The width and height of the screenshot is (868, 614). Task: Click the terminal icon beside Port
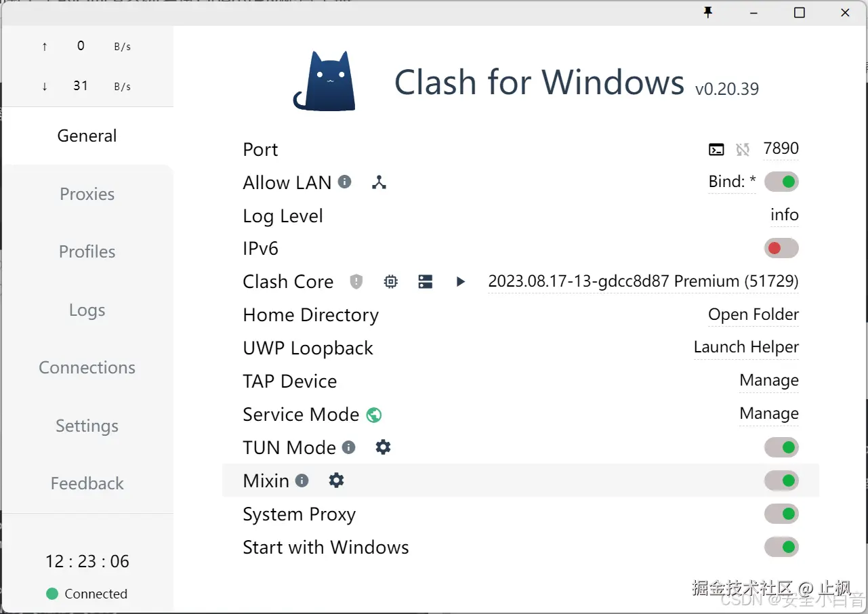pyautogui.click(x=716, y=150)
